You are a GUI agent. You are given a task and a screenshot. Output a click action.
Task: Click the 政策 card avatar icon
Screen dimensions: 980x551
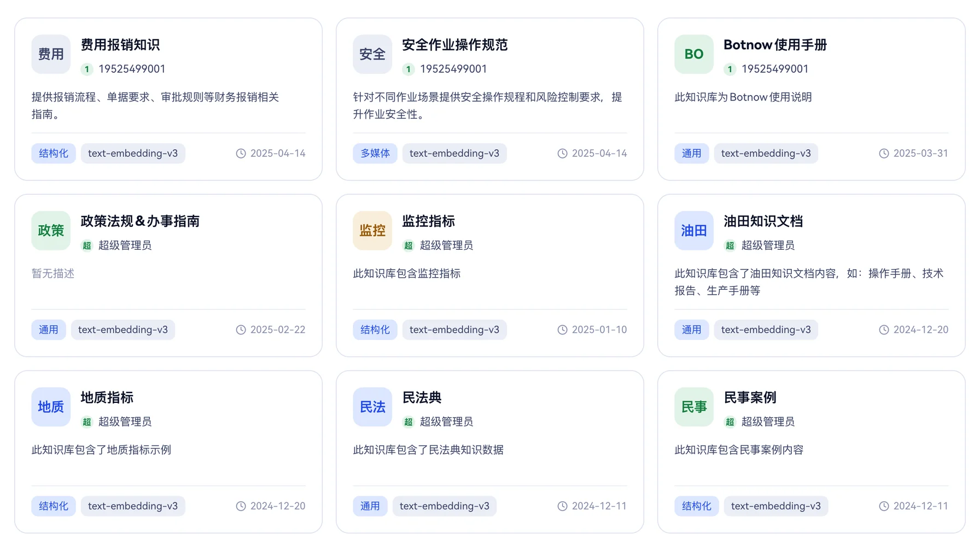[x=51, y=231]
